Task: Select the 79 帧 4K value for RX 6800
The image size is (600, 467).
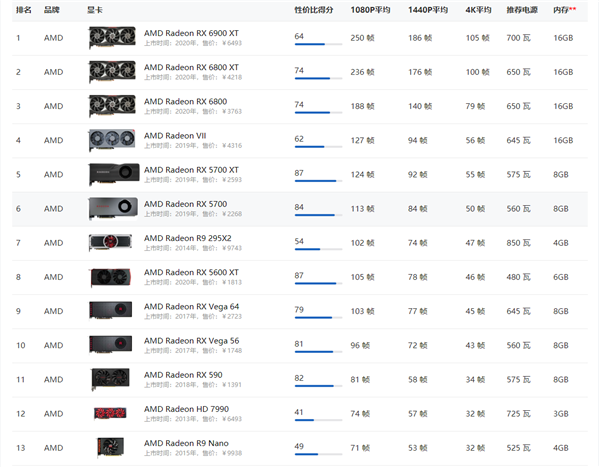Action: (x=475, y=106)
